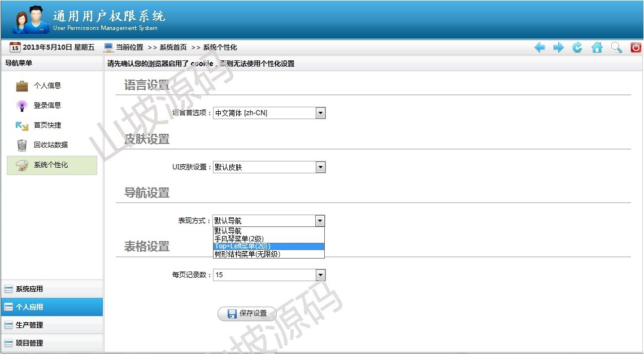Open the 回收站数据 menu item
This screenshot has height=354, width=644.
point(52,145)
